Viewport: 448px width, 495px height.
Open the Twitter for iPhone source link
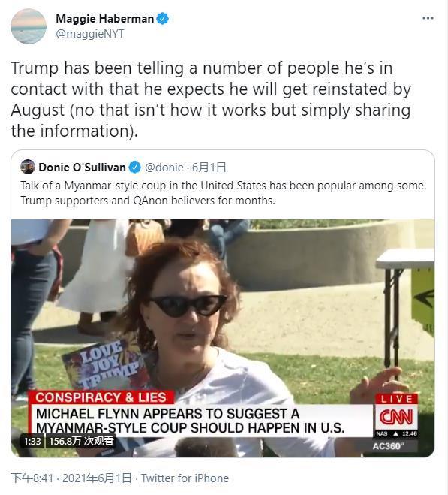point(185,478)
